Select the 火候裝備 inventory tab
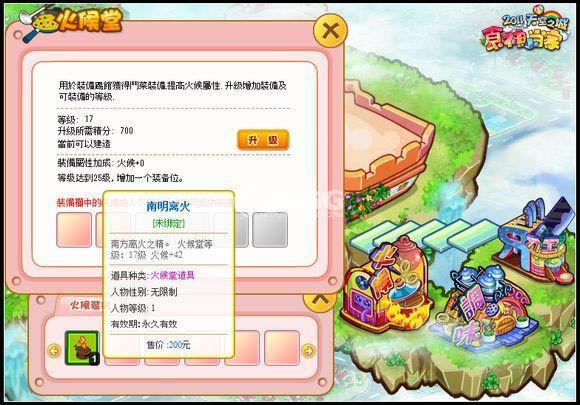Screen dimensions: 580x405 coord(84,306)
